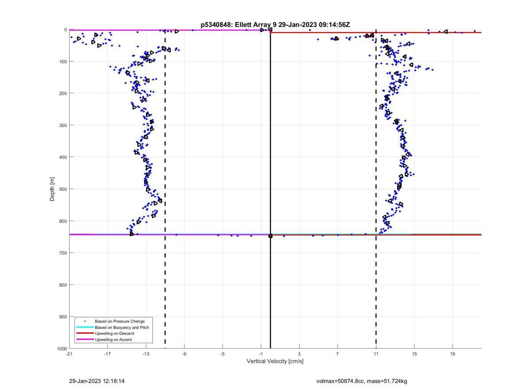Viewport: 532px width, 392px height.
Task: Click x-axis tick label -5
Action: [223, 353]
